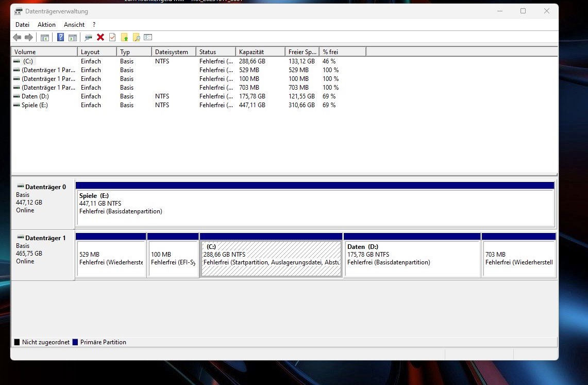Sort by the Layout column header
Image resolution: width=588 pixels, height=385 pixels.
click(x=97, y=52)
